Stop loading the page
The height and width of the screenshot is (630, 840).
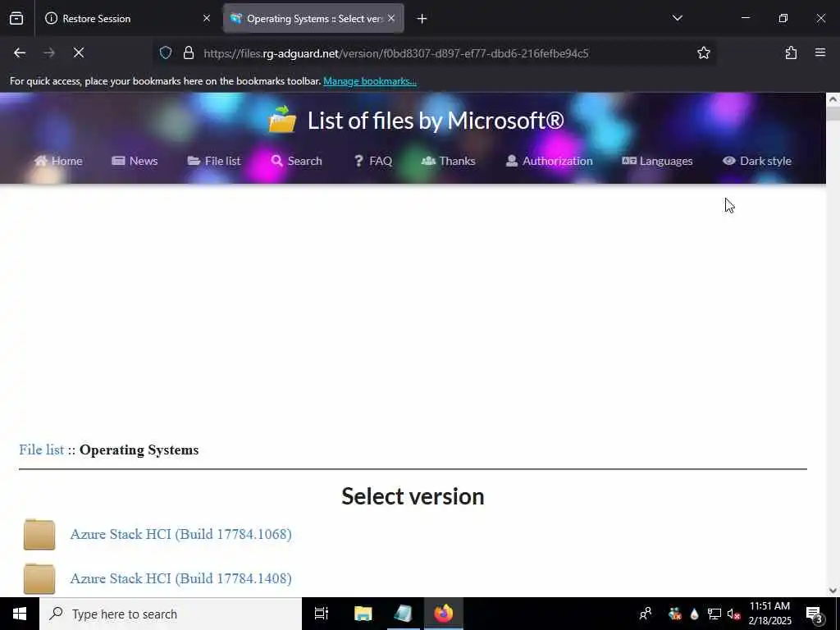pyautogui.click(x=78, y=52)
